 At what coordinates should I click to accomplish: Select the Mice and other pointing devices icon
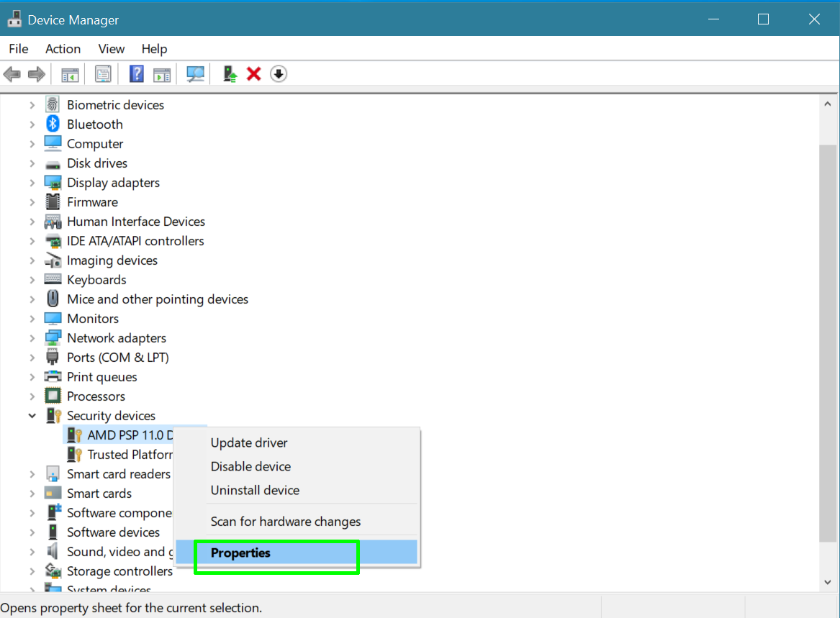53,299
